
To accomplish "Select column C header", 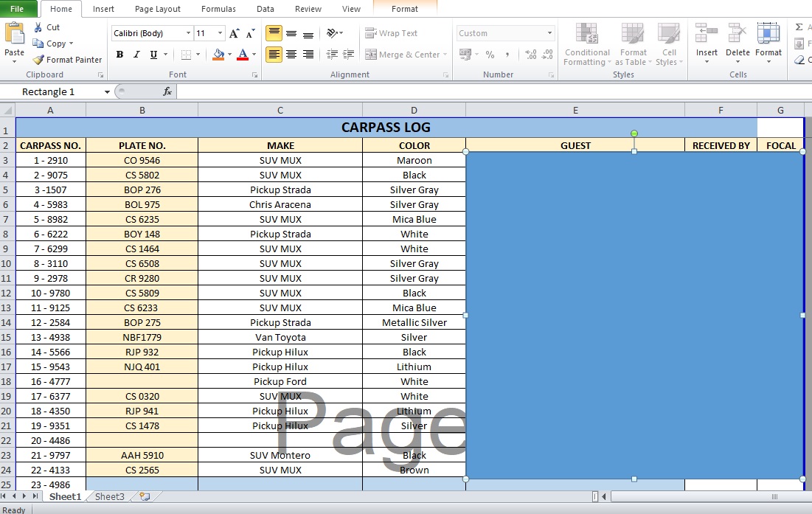I will point(280,110).
